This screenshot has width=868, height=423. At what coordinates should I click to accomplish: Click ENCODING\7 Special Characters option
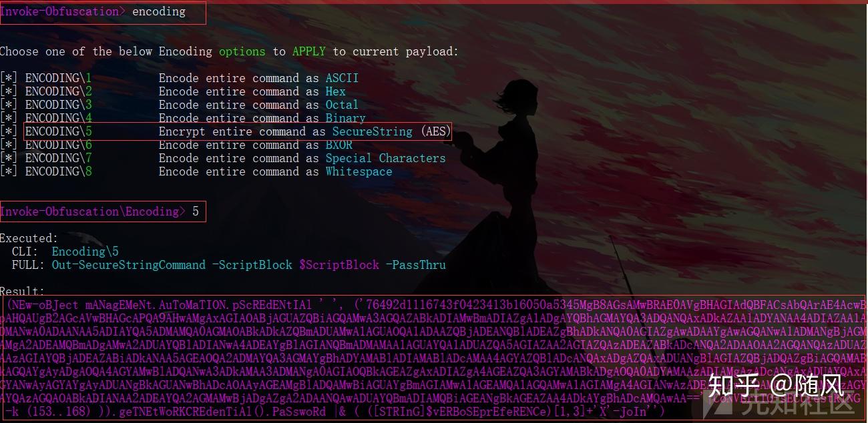pos(223,158)
